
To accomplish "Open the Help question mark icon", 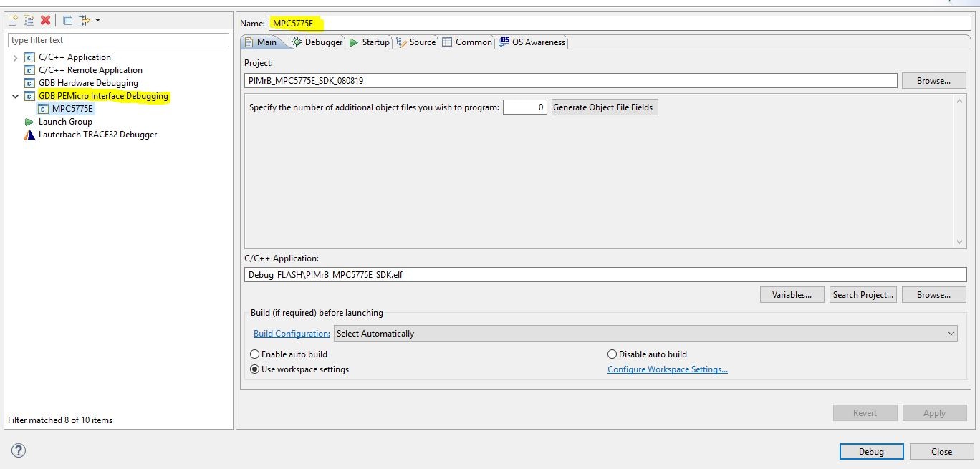I will (19, 450).
